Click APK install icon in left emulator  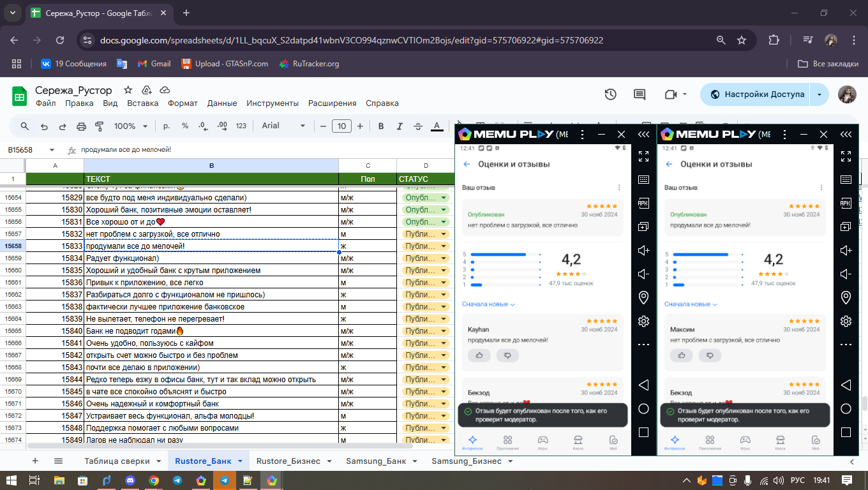tap(643, 203)
